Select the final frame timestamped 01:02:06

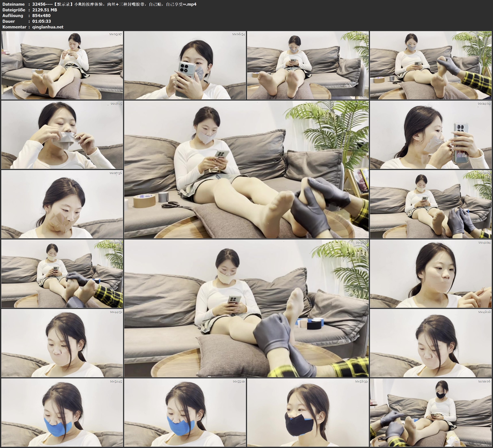[431, 412]
